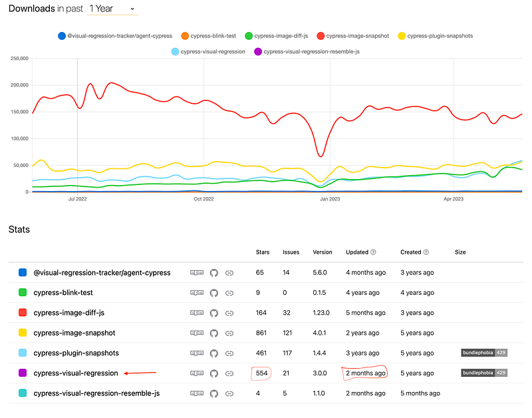Click the red cypress-image-snapshot line dip near Jan 2023
Screen dimensions: 532x418
pyautogui.click(x=321, y=156)
